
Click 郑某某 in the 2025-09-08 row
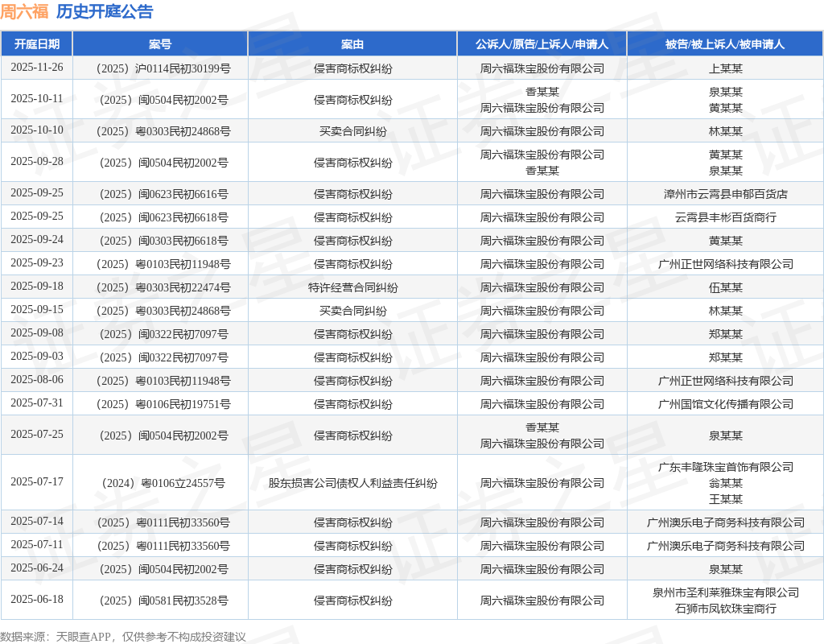[725, 334]
